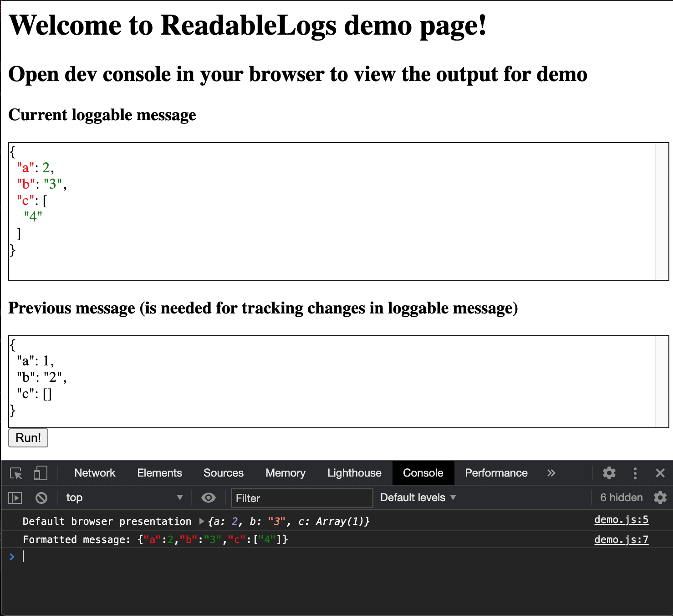Switch to the Network tab

click(x=95, y=473)
